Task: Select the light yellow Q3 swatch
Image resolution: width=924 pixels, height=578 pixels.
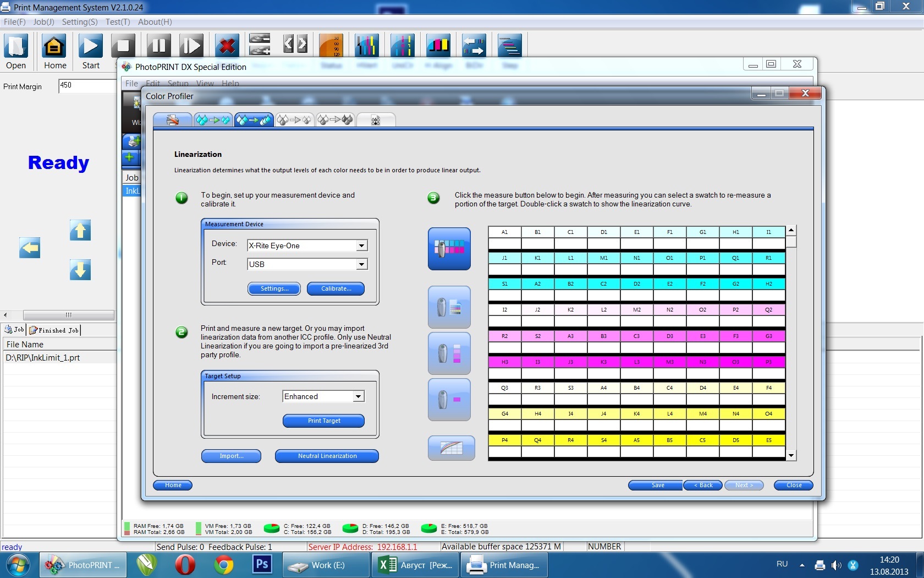Action: (x=504, y=388)
